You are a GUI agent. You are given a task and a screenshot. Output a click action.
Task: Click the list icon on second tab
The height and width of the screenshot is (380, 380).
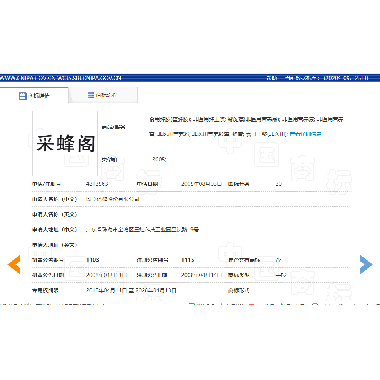[91, 95]
